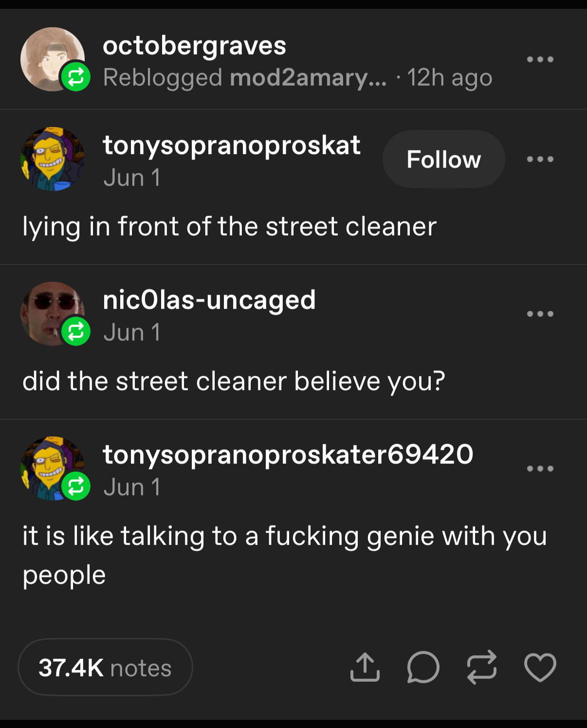Like the post with heart icon
The width and height of the screenshot is (587, 728).
point(540,667)
